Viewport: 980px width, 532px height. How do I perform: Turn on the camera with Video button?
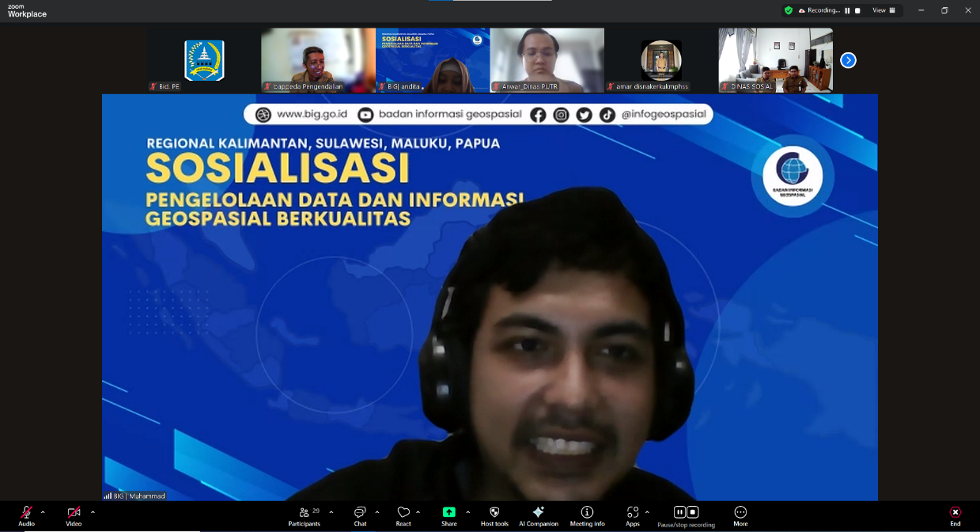pyautogui.click(x=74, y=513)
